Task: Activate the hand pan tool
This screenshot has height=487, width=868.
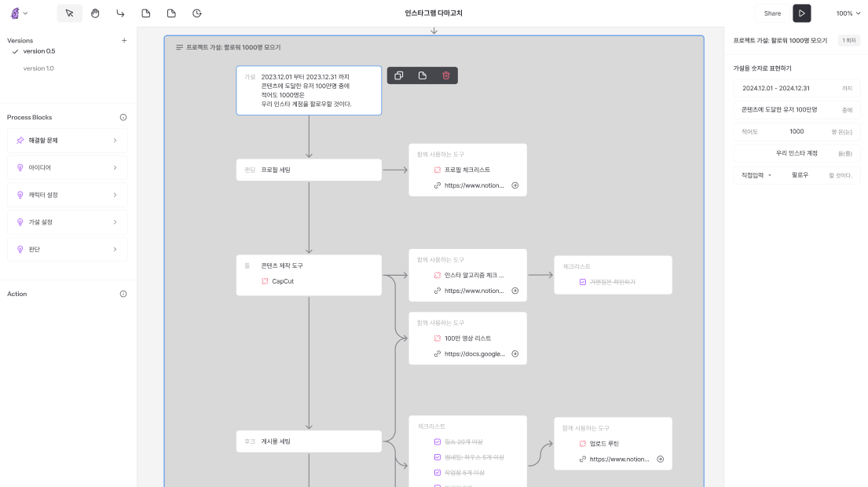Action: (95, 13)
